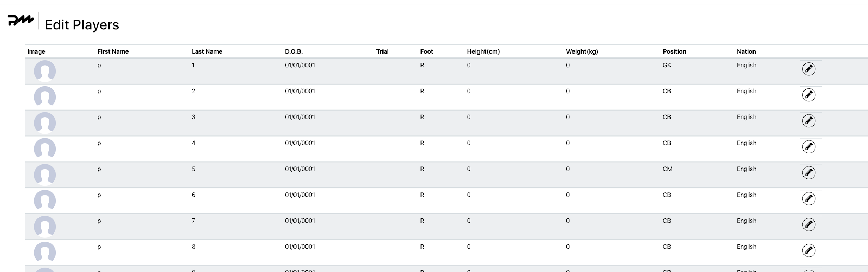868x272 pixels.
Task: Click the First Name column header
Action: click(x=113, y=51)
